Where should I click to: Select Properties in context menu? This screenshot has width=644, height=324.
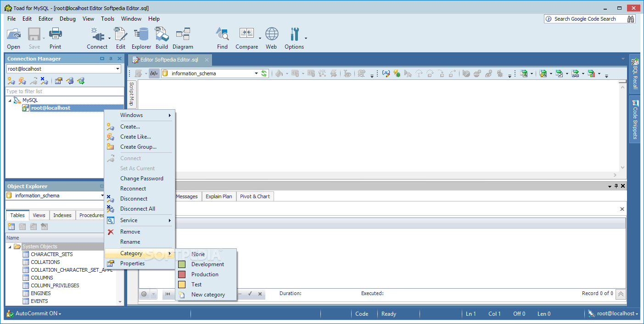click(140, 263)
